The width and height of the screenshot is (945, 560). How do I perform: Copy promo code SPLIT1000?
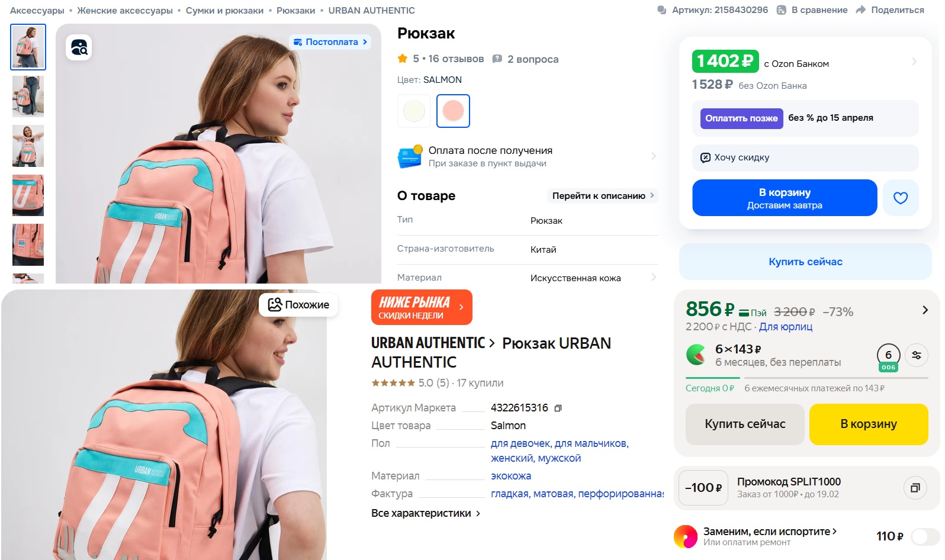[x=915, y=488]
